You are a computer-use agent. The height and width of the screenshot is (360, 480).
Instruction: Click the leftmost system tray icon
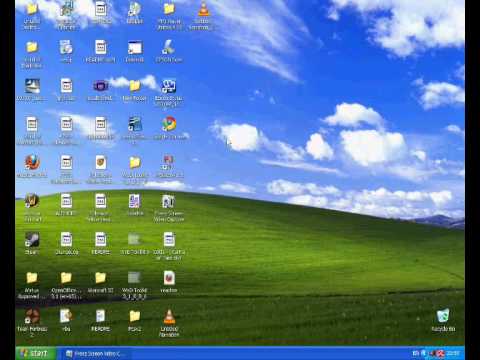click(x=416, y=353)
